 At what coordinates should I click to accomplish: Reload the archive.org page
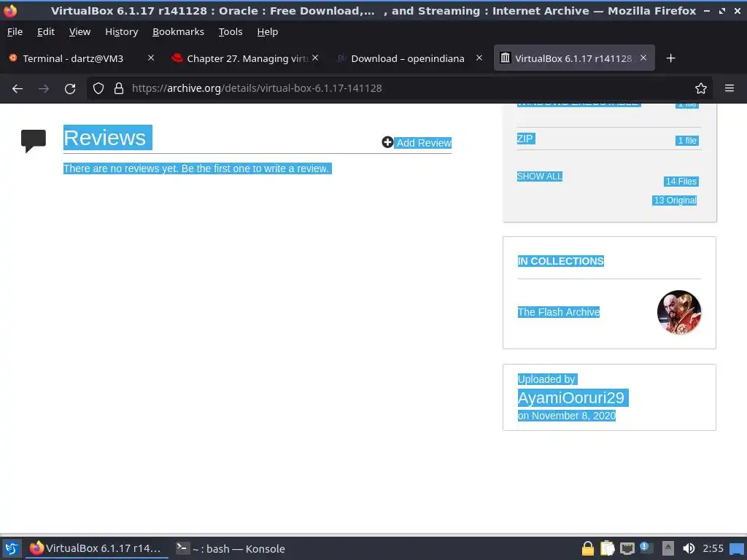[70, 88]
